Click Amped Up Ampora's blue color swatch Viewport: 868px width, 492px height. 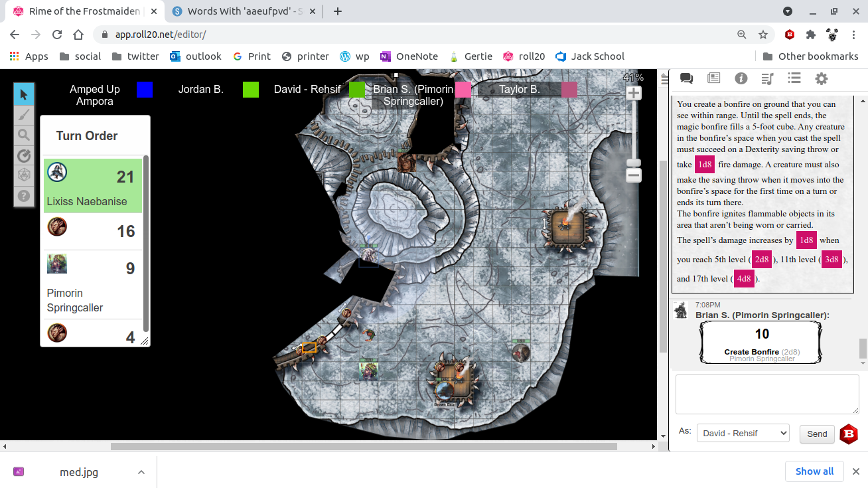point(144,90)
